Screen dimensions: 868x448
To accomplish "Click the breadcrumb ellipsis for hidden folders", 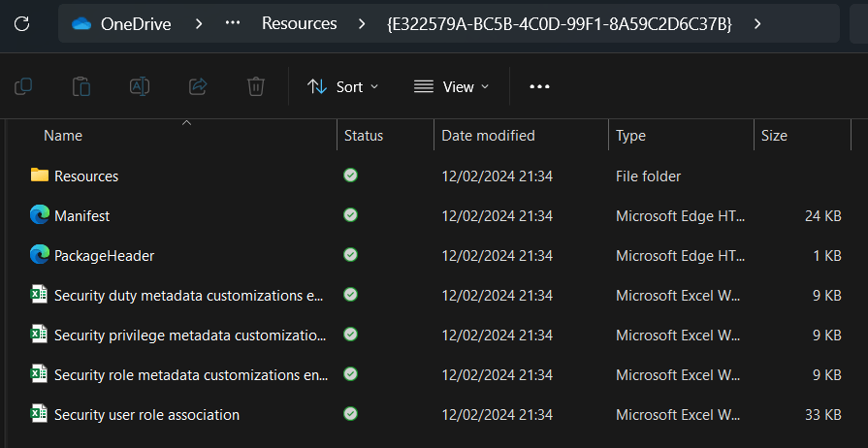I will coord(233,23).
